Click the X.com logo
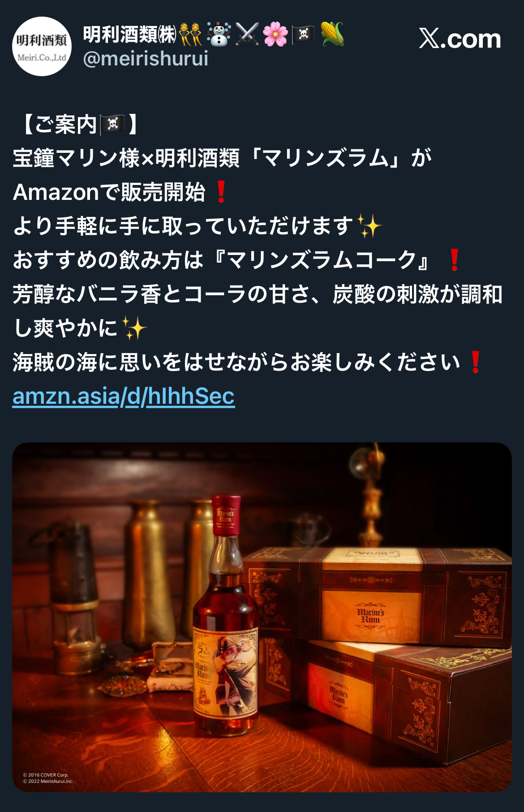This screenshot has height=812, width=524. point(460,39)
